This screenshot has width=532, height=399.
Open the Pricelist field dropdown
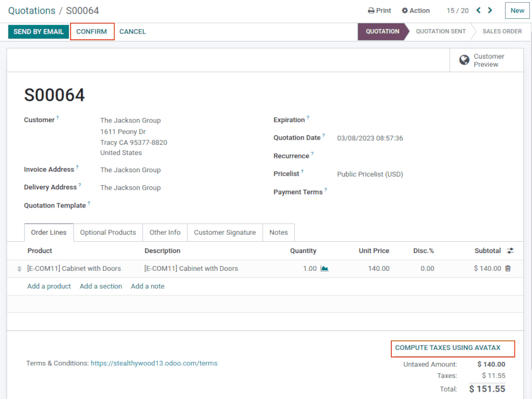371,174
